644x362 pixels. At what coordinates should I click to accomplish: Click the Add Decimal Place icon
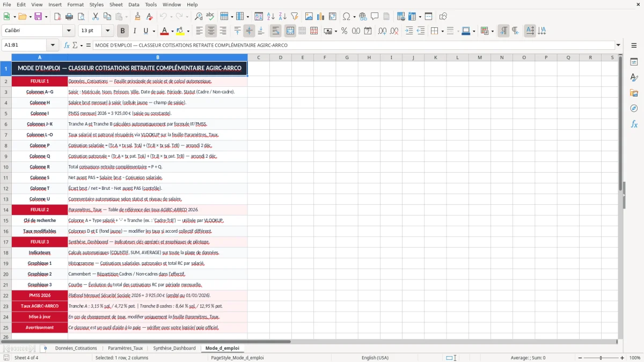[x=383, y=31]
